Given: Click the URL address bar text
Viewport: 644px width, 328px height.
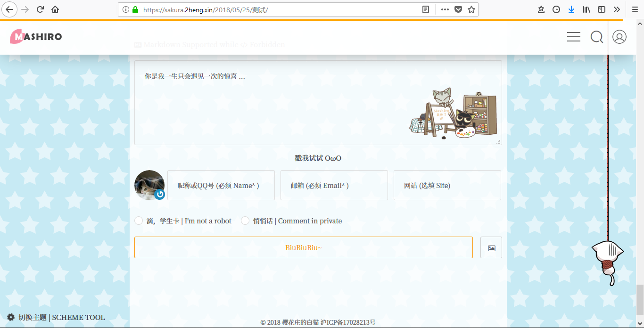Looking at the screenshot, I should tap(206, 9).
